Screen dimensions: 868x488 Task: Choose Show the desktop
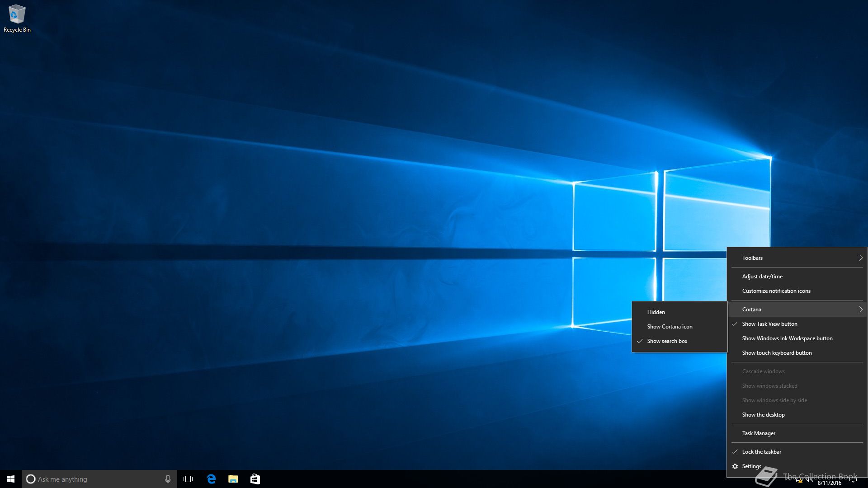pos(797,415)
